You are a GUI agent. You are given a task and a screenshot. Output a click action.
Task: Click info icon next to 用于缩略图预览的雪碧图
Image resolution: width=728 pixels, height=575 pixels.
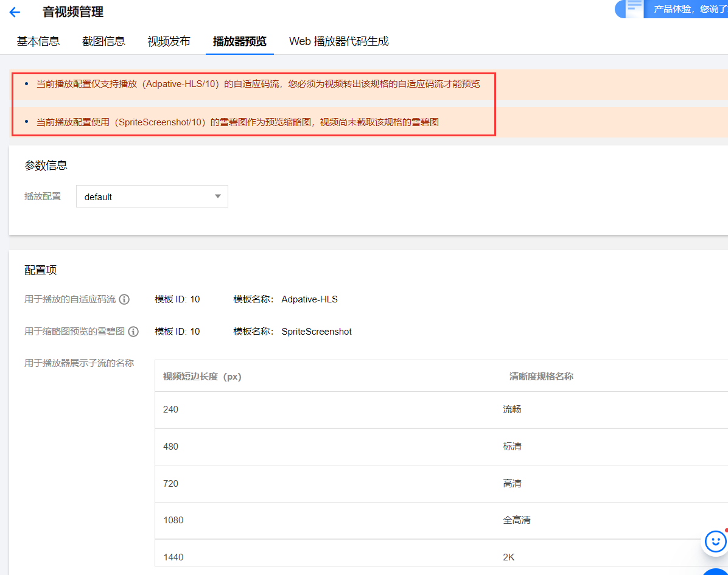pos(133,332)
